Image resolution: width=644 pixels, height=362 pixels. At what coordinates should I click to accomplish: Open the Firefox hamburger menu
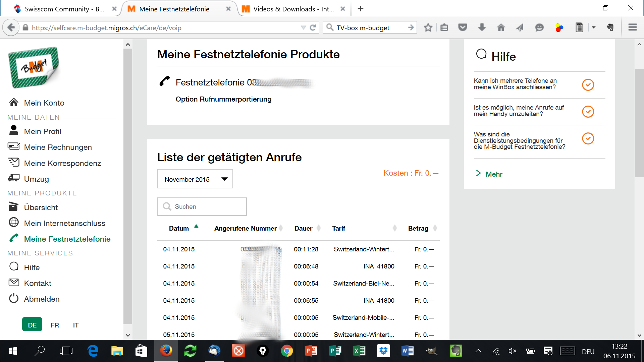[x=633, y=28]
